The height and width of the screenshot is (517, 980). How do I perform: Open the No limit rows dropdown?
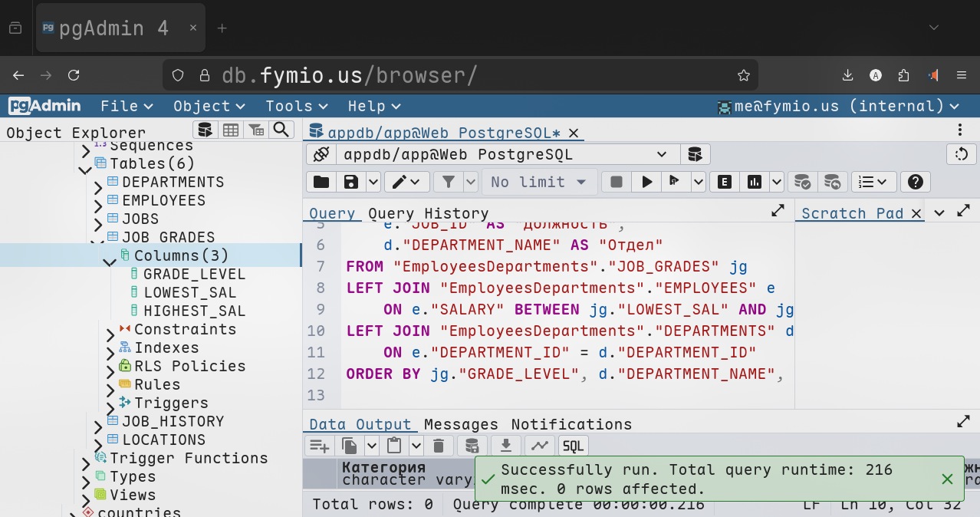(538, 182)
